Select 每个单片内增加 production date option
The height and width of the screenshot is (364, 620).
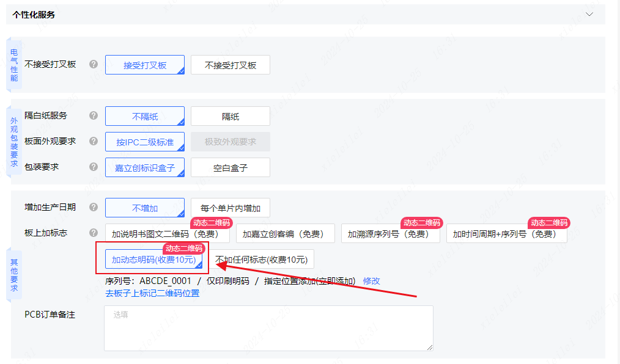231,208
